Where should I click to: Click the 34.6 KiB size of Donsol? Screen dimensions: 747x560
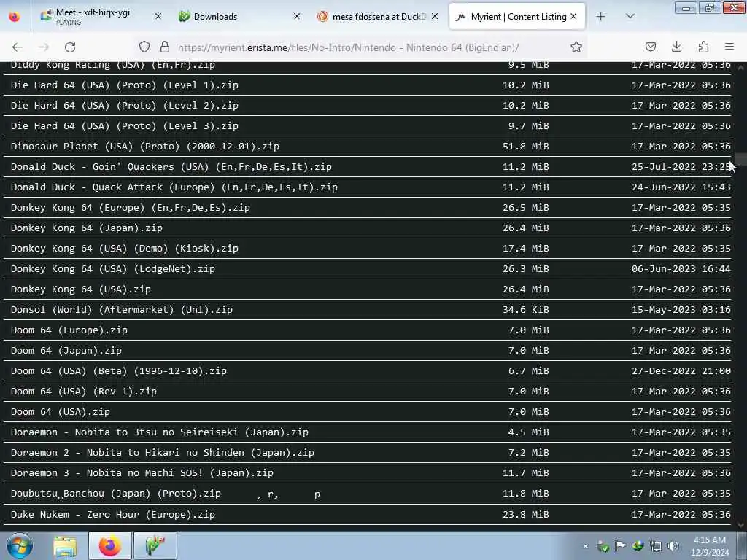pyautogui.click(x=525, y=310)
